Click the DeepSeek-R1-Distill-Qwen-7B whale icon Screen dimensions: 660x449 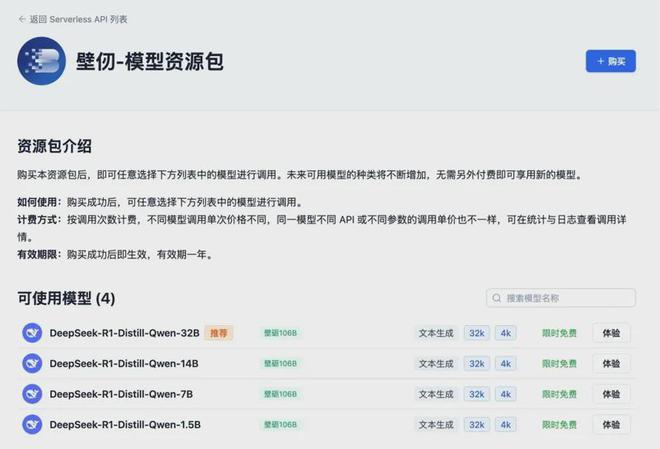click(32, 394)
